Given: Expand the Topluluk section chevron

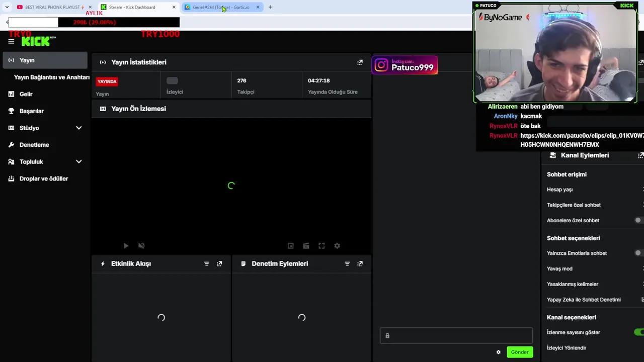Looking at the screenshot, I should click(x=78, y=162).
